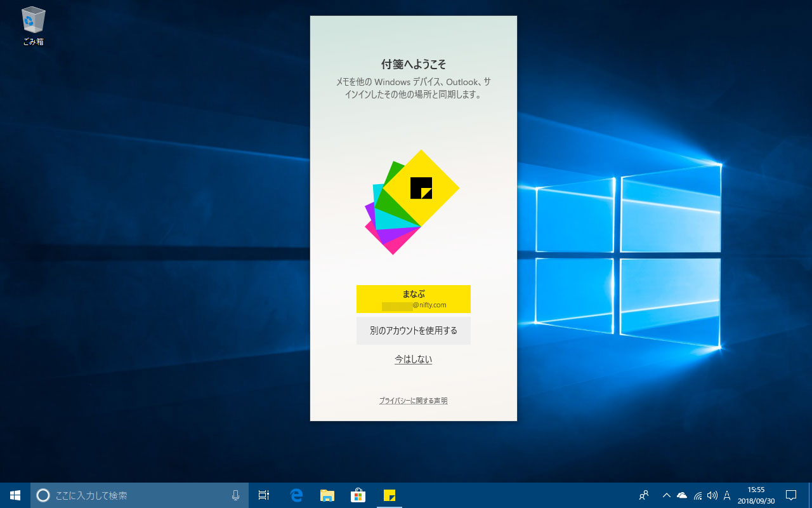Click the microphone icon in search box
Screen dimensions: 812x508
[236, 495]
